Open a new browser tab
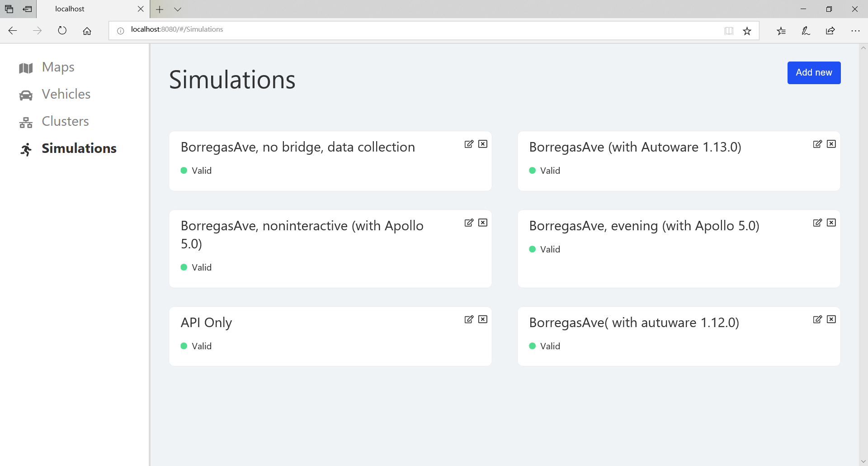The image size is (868, 466). pyautogui.click(x=160, y=9)
